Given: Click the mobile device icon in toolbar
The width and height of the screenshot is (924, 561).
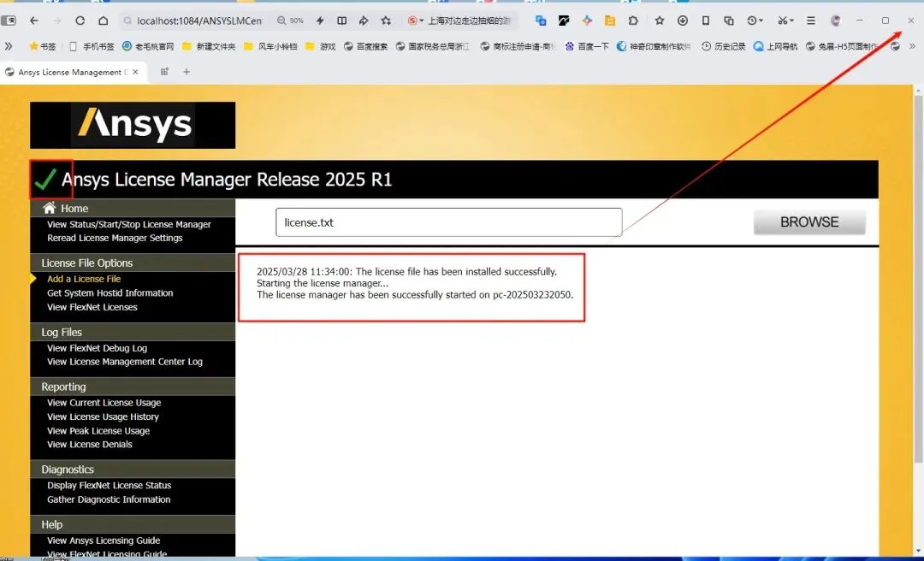Looking at the screenshot, I should pos(705,21).
